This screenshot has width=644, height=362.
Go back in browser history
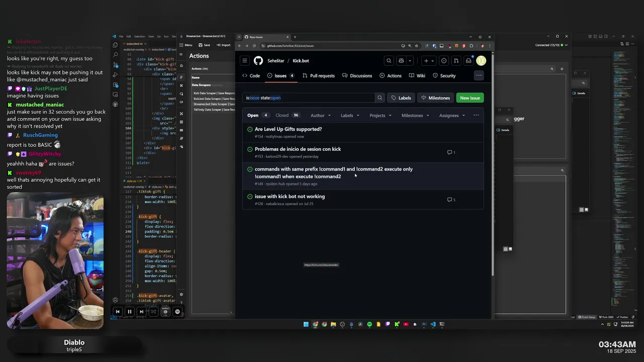(240, 46)
